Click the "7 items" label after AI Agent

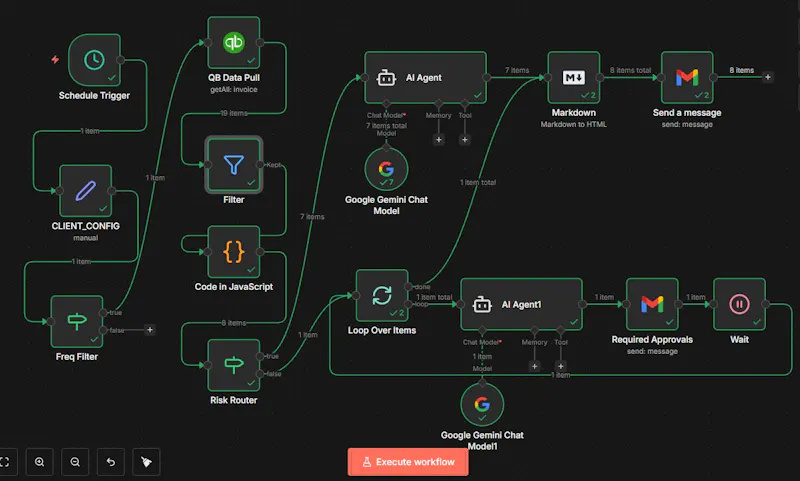click(517, 70)
